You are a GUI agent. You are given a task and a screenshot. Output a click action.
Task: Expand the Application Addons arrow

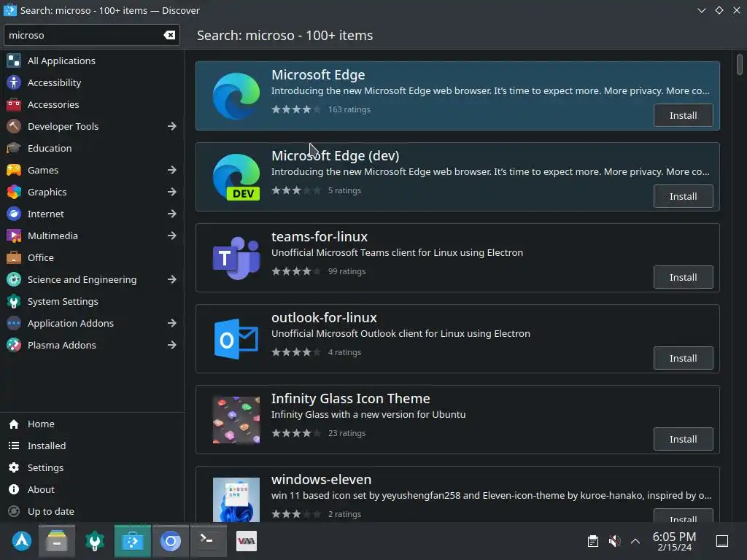[172, 323]
